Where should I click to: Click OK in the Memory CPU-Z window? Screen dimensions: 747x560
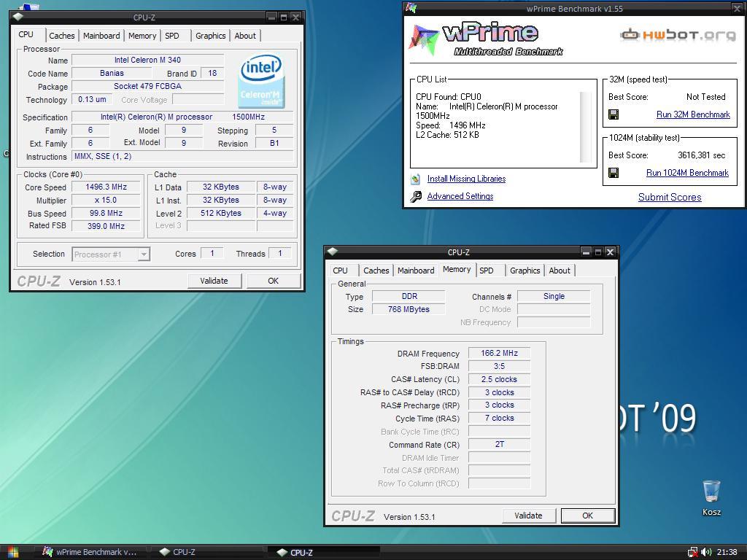coord(588,516)
